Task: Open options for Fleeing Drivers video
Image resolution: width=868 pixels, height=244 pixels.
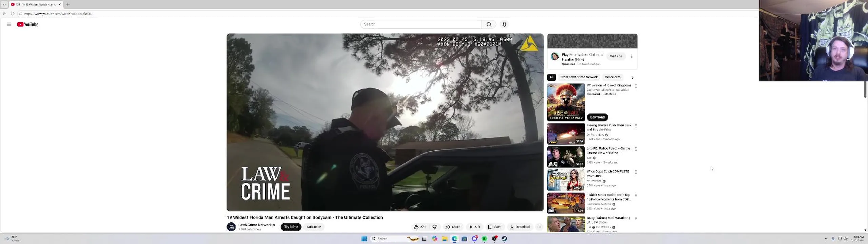Action: (636, 126)
